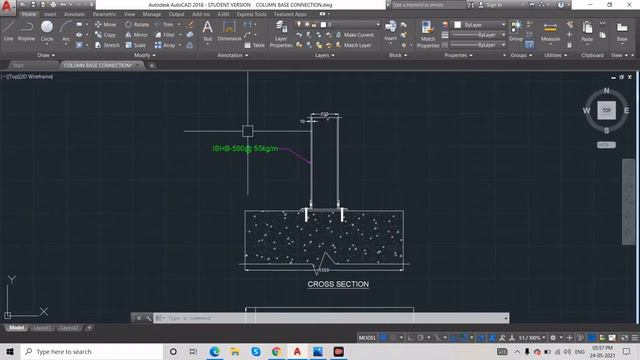Open status bar customization menu
Screen dimensions: 640x360
[635, 338]
